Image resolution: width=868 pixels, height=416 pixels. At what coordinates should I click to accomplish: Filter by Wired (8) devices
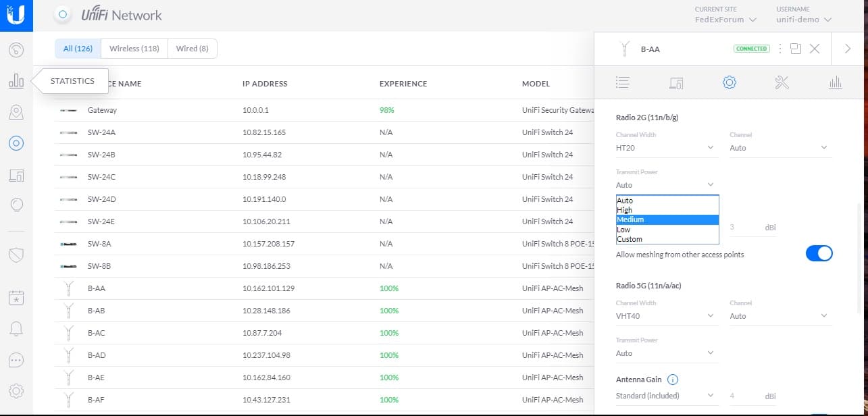coord(193,49)
